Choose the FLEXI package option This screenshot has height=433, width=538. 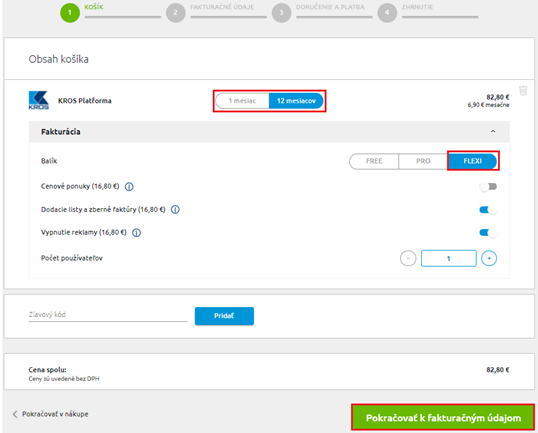(472, 161)
